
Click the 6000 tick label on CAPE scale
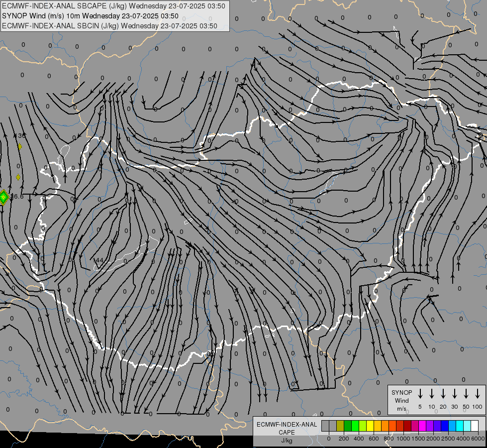tap(478, 439)
